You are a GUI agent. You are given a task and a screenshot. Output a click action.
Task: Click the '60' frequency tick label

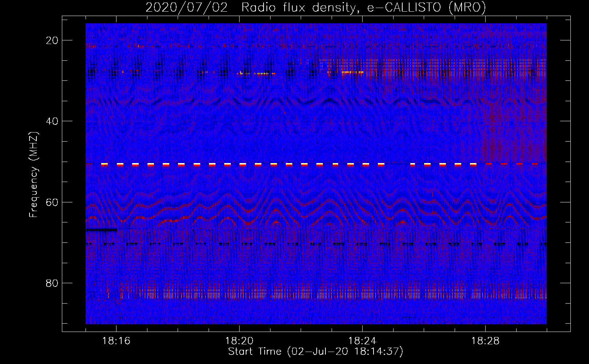point(52,202)
